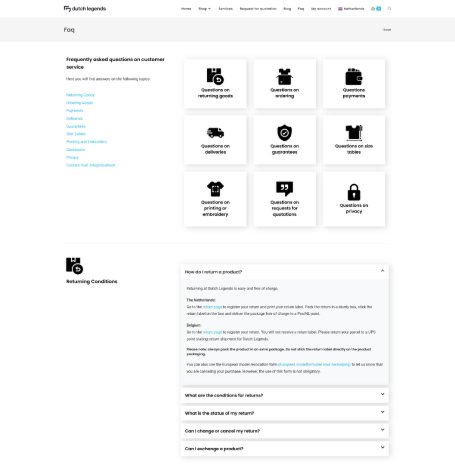This screenshot has height=465, width=455.
Task: Click the printing or embroidery shirt icon
Action: click(215, 189)
